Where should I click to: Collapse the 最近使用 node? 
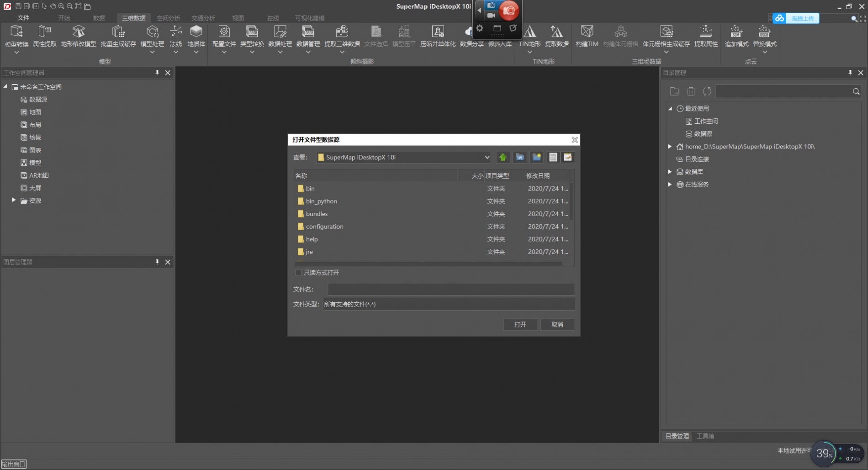tap(670, 108)
